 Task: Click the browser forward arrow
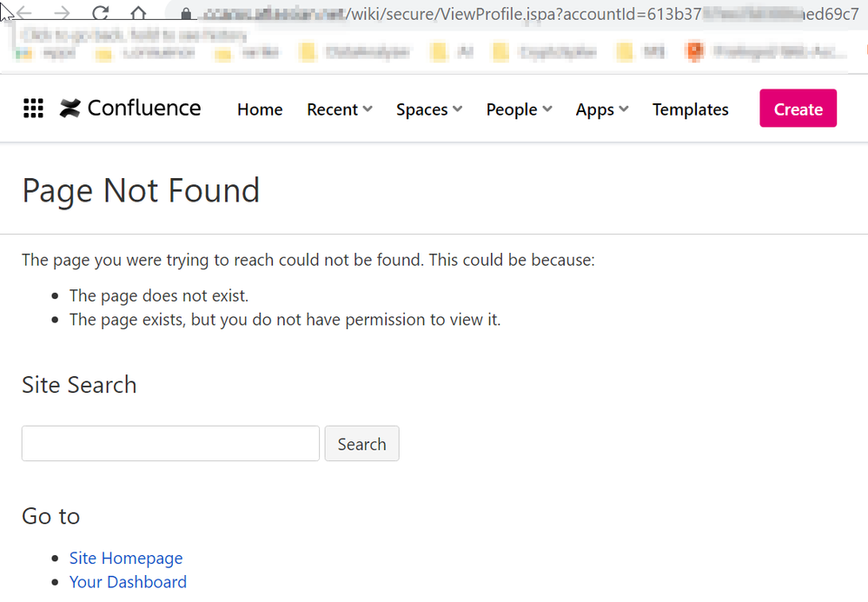tap(62, 13)
